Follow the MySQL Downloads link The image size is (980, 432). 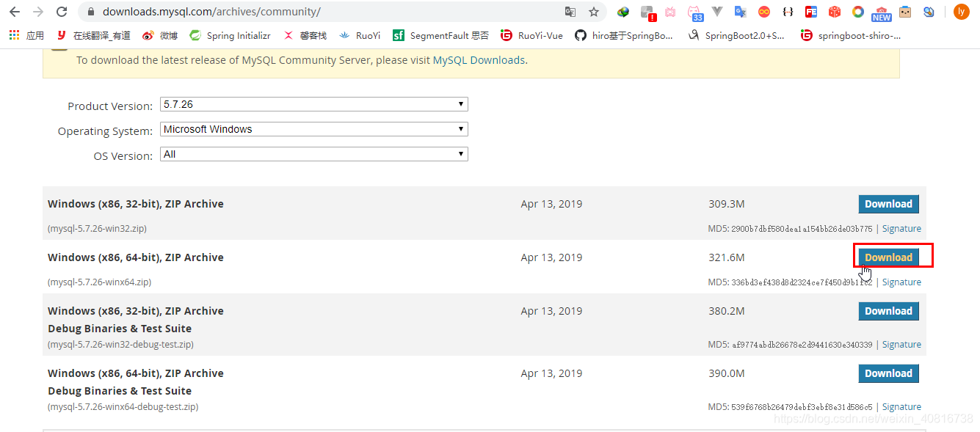[x=479, y=60]
